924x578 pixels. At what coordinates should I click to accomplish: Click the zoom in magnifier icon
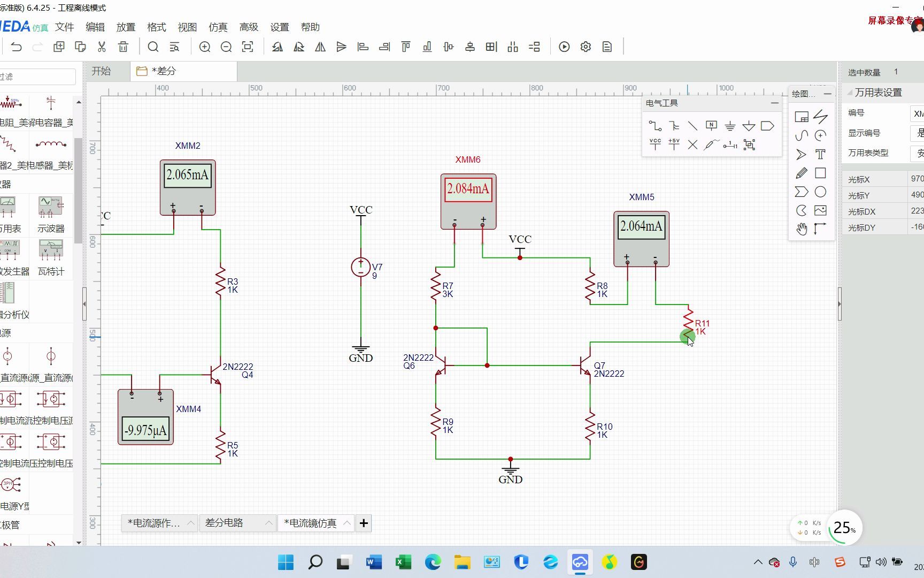(205, 47)
